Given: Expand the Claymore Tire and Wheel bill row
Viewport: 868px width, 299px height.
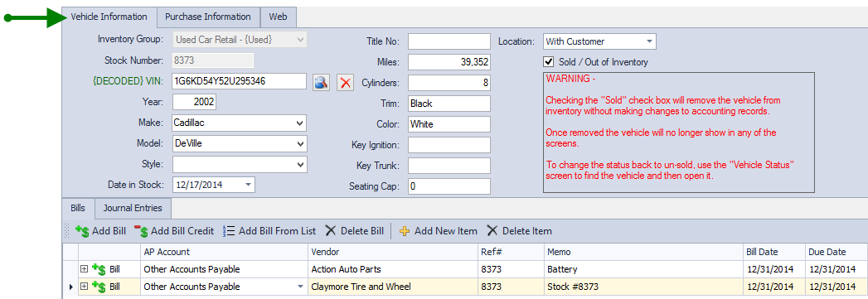Looking at the screenshot, I should (84, 287).
